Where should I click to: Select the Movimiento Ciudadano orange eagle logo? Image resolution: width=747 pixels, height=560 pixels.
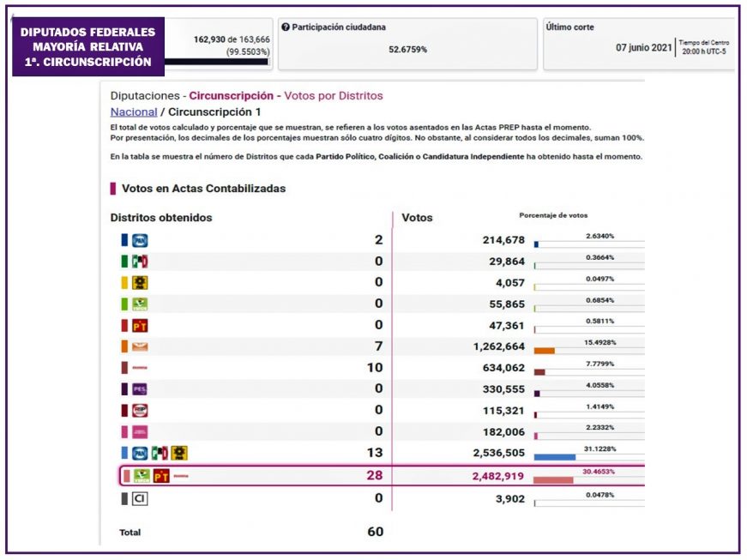click(x=140, y=346)
